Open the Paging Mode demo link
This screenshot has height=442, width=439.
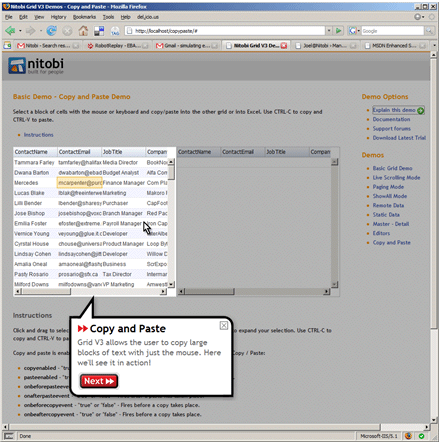(388, 187)
